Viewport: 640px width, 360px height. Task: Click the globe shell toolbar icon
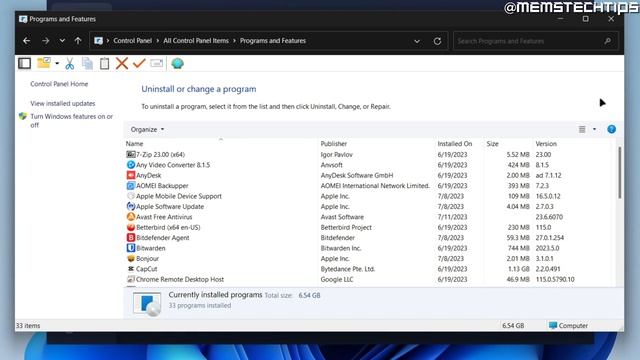(178, 63)
